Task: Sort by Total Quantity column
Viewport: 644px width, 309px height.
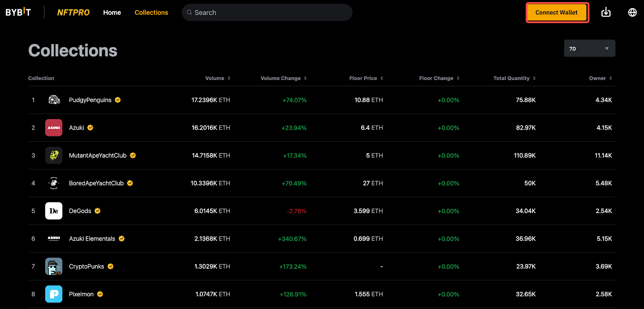Action: [514, 78]
